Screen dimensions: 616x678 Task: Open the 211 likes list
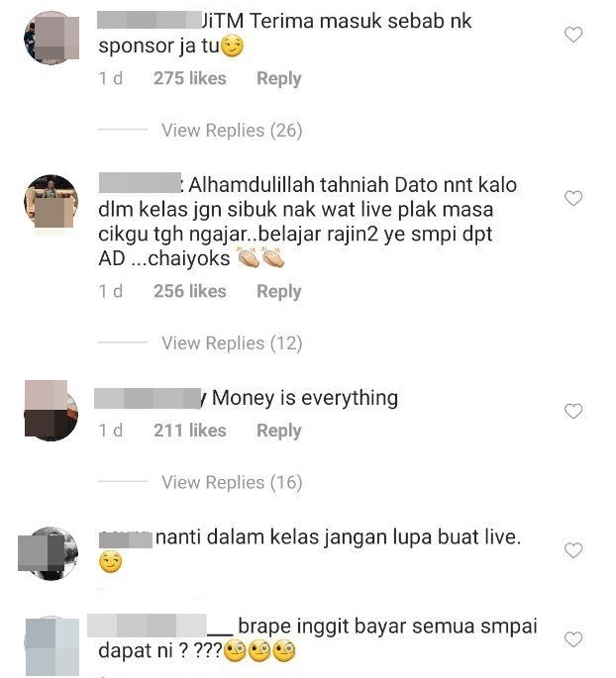pos(190,431)
